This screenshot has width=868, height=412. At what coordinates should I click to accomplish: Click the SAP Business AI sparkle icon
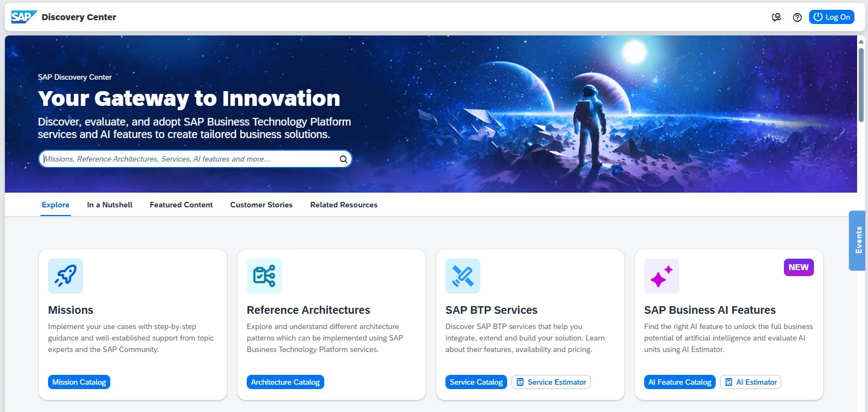[662, 276]
